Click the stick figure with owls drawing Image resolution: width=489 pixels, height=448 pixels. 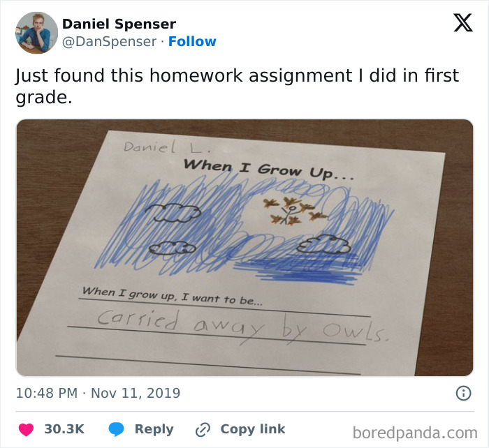coord(286,210)
